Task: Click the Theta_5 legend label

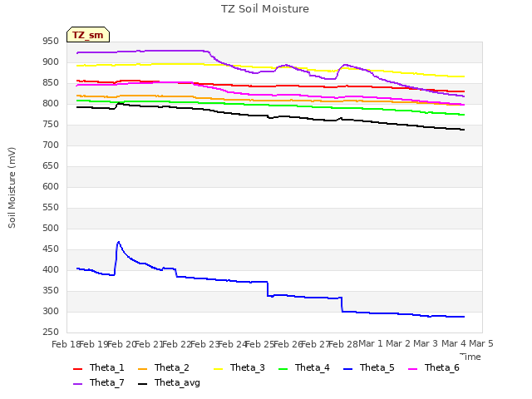Action: (x=377, y=367)
